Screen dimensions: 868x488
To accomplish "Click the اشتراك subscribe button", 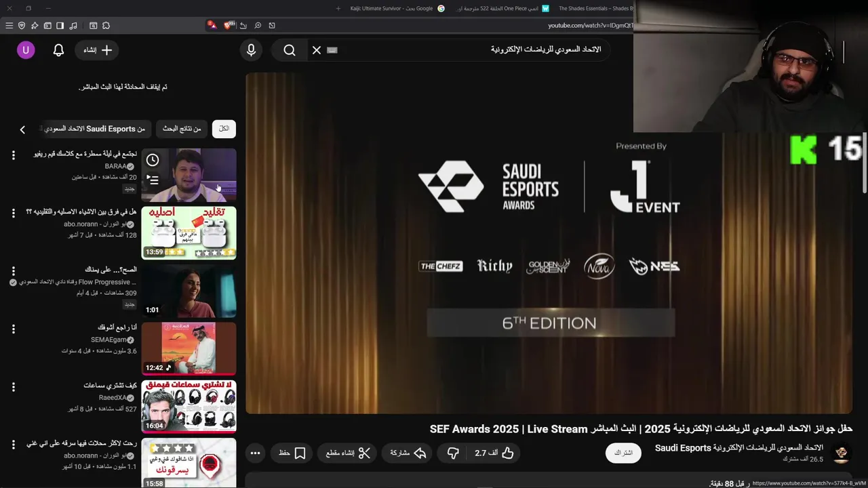I will pos(623,453).
